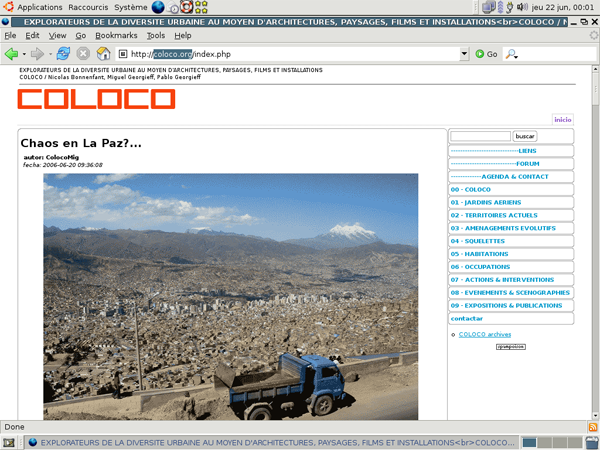600x450 pixels.
Task: Click the 'buscar' search button
Action: [x=525, y=136]
